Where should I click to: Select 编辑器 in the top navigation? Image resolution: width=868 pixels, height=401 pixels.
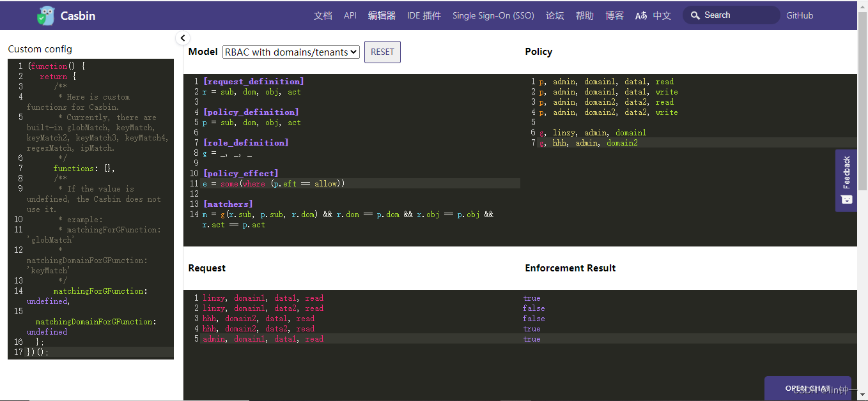pos(381,15)
